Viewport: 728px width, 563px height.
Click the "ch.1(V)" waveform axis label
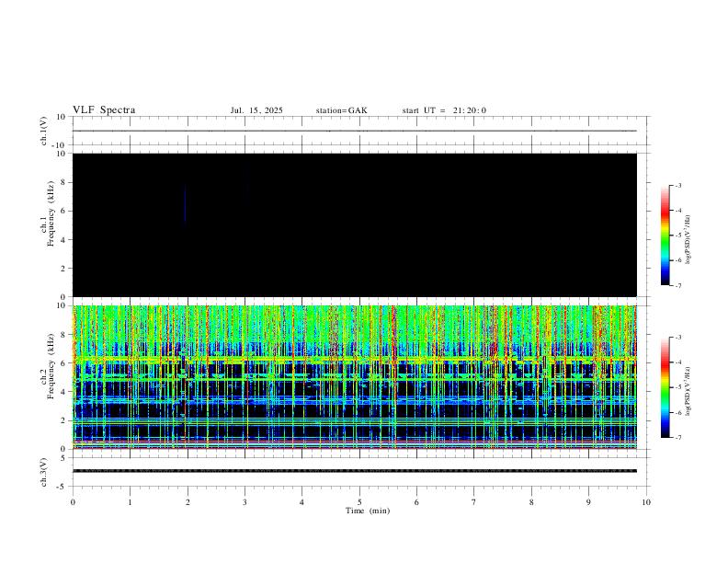point(44,131)
